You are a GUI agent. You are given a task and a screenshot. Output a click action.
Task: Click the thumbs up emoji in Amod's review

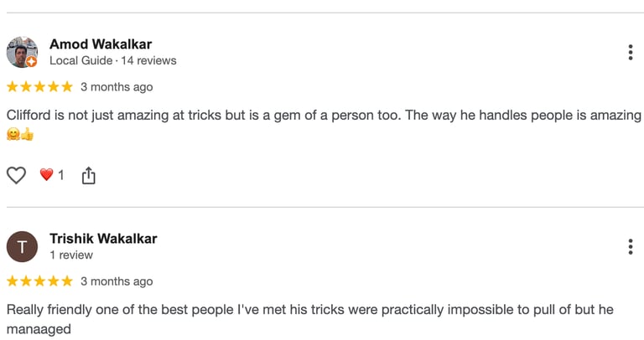[27, 134]
